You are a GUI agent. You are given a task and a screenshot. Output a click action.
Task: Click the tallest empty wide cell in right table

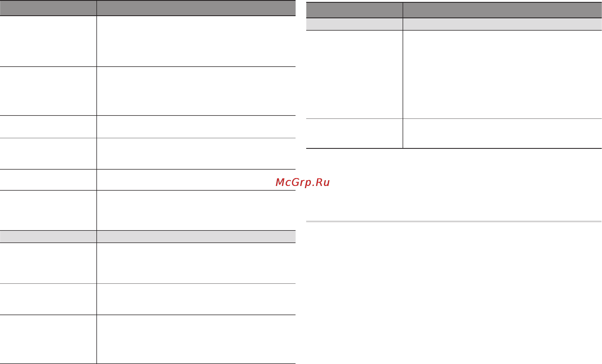point(502,75)
